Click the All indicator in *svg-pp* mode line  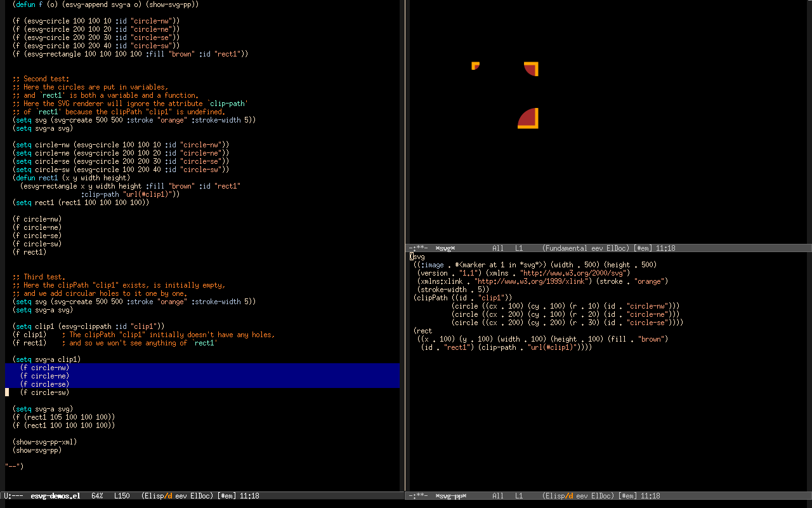pos(498,496)
